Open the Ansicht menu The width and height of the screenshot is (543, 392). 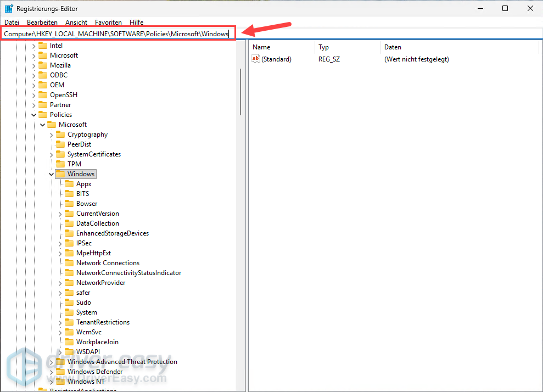[x=76, y=22]
